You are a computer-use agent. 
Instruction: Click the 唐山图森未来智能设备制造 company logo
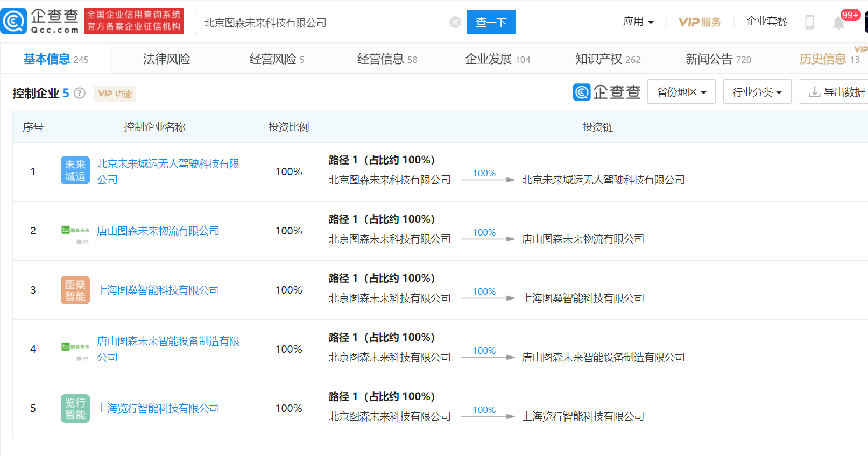(75, 351)
